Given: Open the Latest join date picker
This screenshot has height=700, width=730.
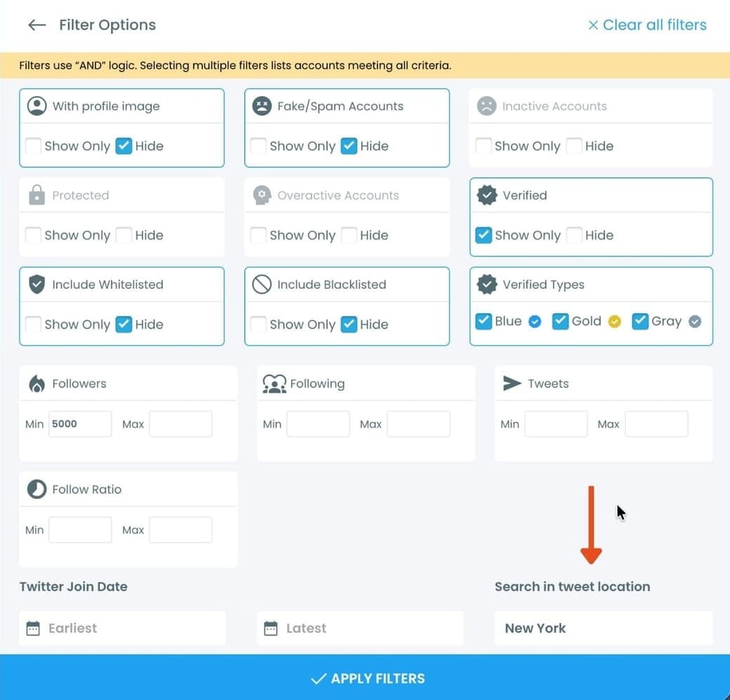Looking at the screenshot, I should coord(359,628).
